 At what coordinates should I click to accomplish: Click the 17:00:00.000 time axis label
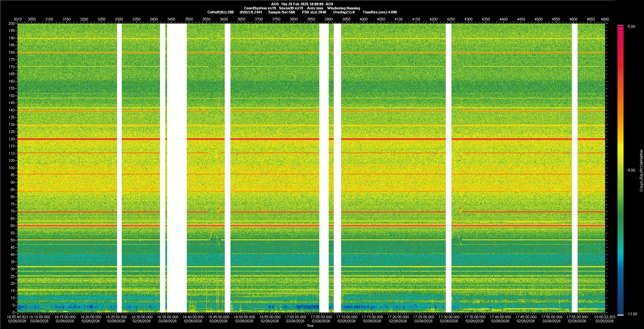coord(296,317)
